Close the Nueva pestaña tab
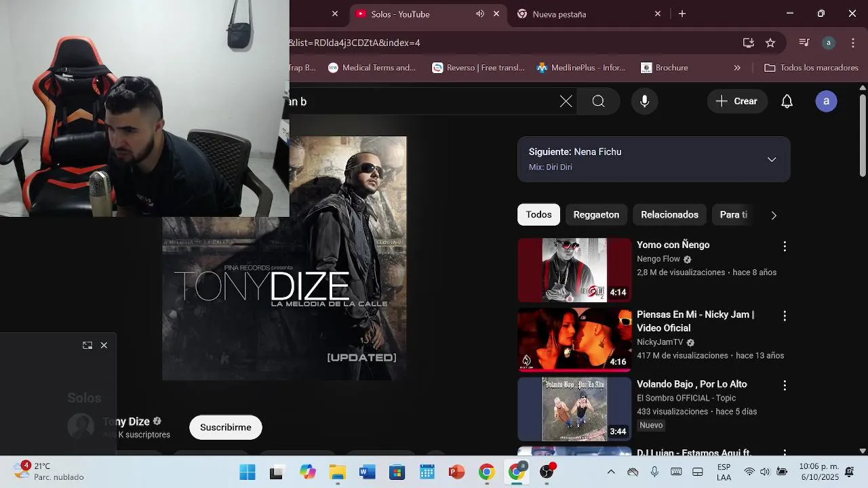 [x=657, y=14]
